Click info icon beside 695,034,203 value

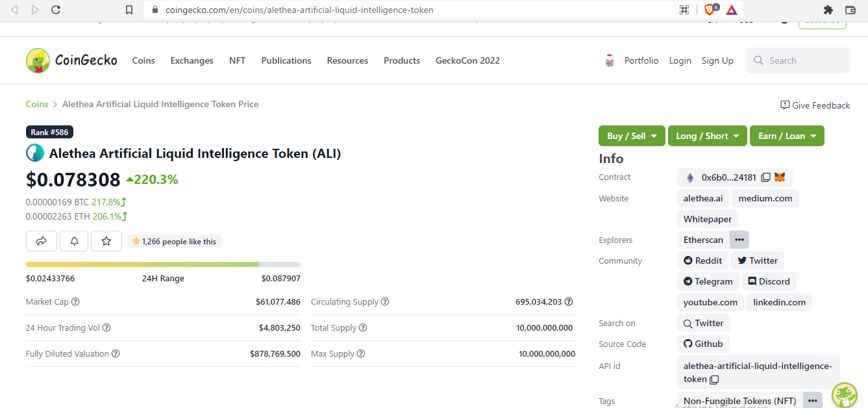click(569, 302)
